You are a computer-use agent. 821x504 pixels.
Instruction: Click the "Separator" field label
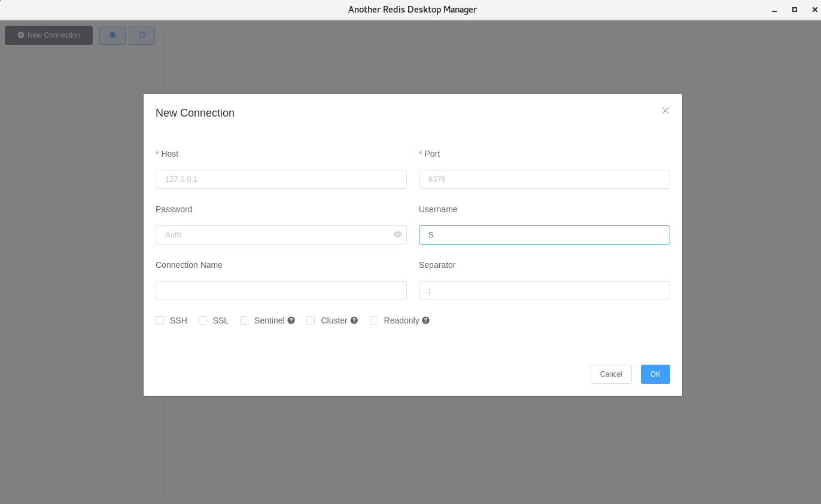click(x=437, y=265)
